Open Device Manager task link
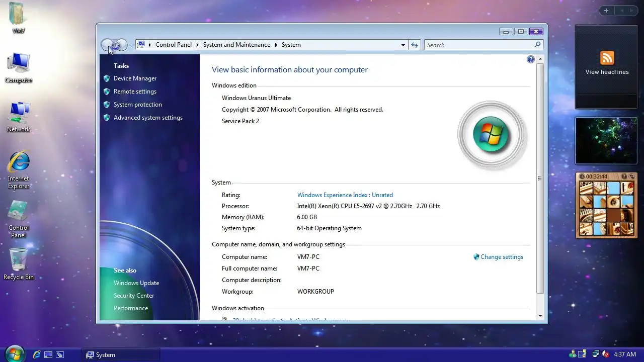The image size is (644, 362). pyautogui.click(x=135, y=78)
